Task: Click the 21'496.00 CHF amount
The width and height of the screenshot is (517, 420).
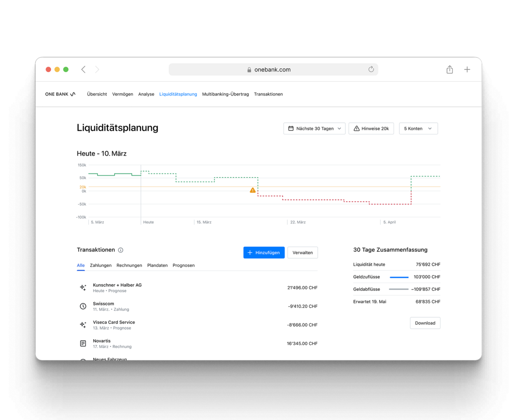Action: 302,288
